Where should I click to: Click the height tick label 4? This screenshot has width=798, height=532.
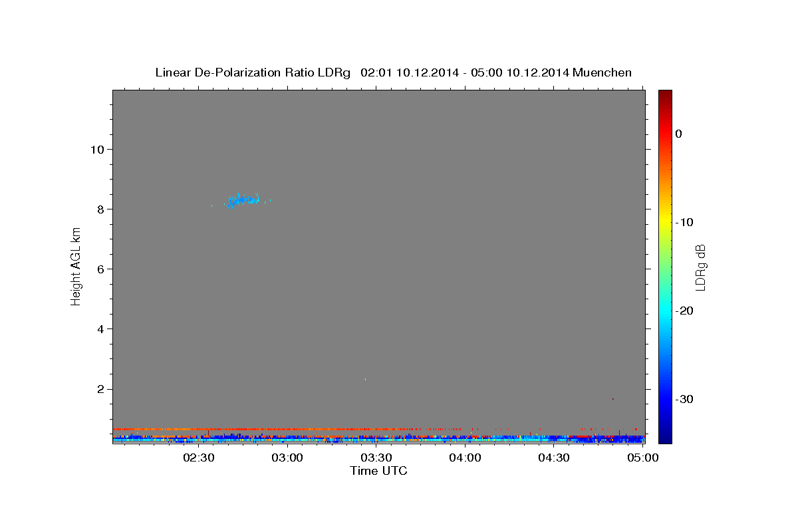pos(100,329)
